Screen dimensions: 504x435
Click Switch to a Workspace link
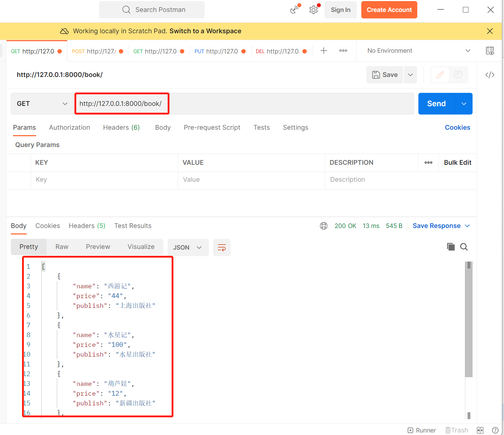[x=205, y=31]
